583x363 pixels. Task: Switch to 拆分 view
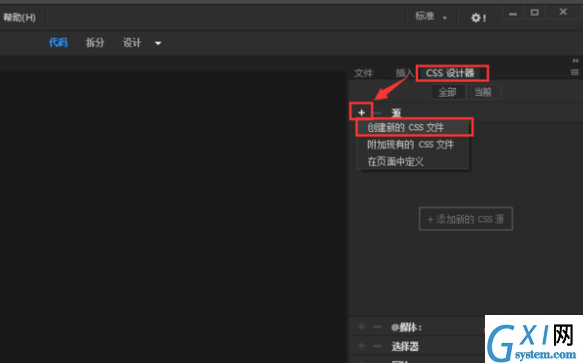click(x=95, y=43)
